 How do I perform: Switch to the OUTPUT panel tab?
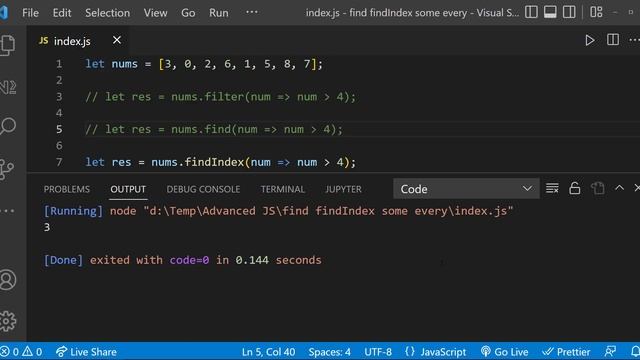pos(128,189)
